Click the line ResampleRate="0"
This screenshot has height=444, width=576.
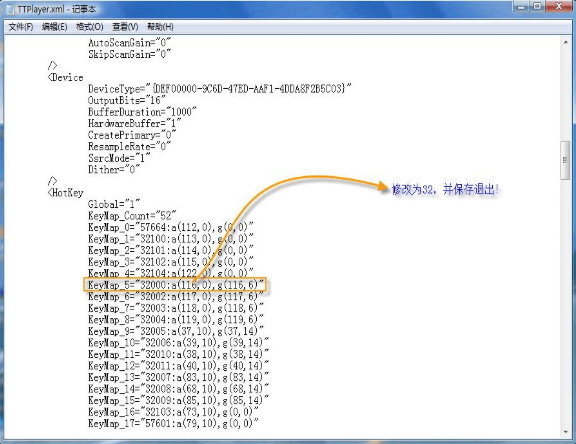click(x=129, y=147)
